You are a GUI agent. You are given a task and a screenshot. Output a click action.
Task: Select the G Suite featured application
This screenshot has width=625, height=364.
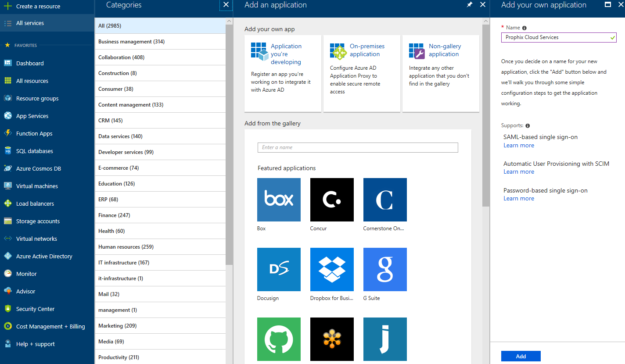coord(385,269)
